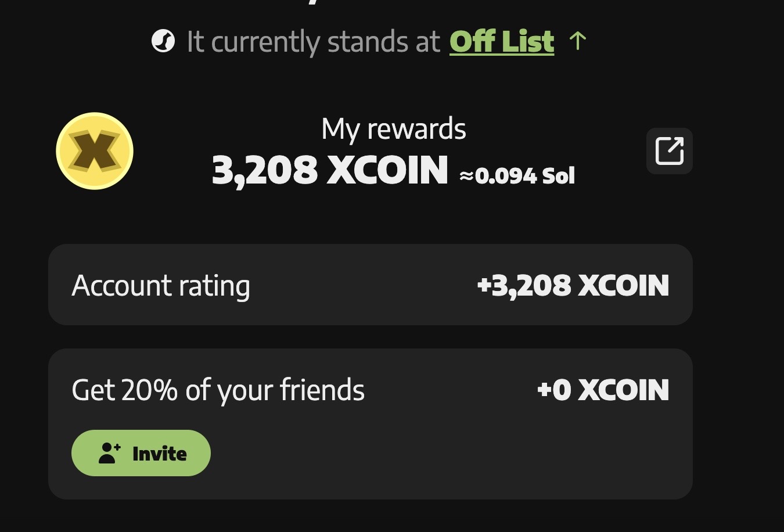The image size is (784, 532).
Task: Click the round icon before "It currently stands"
Action: pyautogui.click(x=163, y=41)
